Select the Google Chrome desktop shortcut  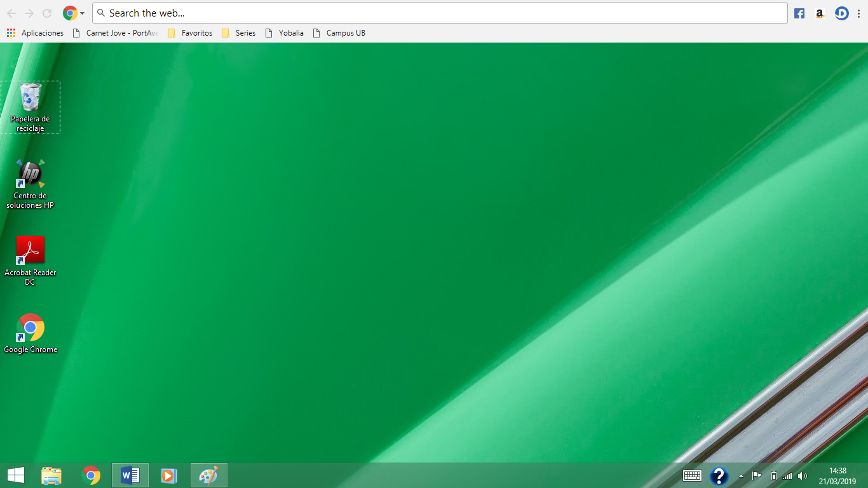(31, 333)
